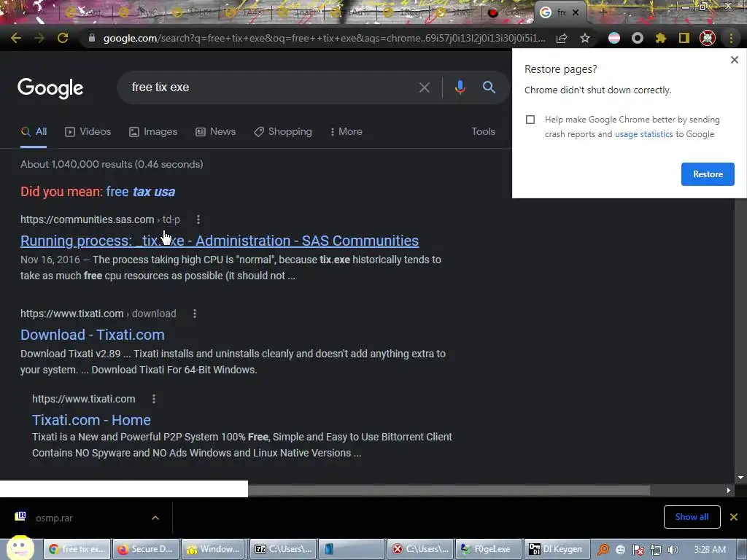Open the Start menu smiley orb

[20, 548]
